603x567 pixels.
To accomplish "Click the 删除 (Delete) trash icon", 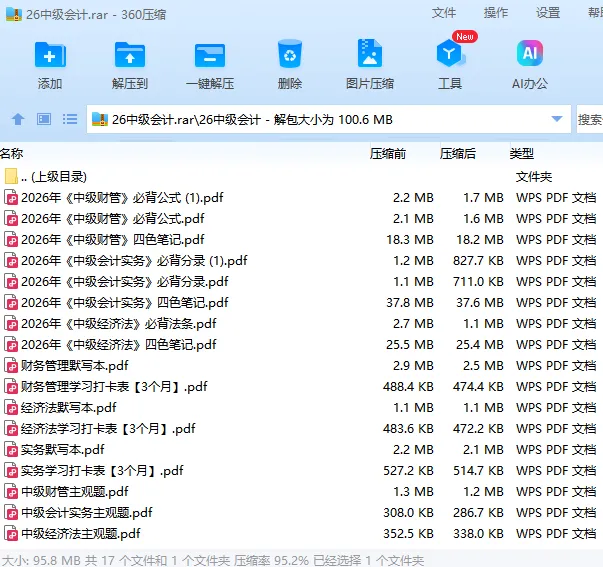I will (290, 54).
